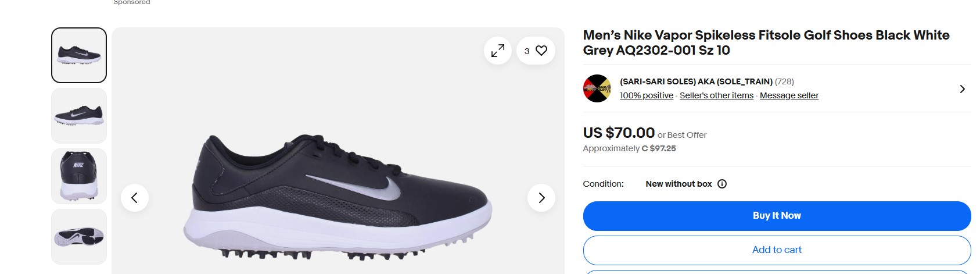
Task: Click Add to cart button
Action: coord(777,250)
